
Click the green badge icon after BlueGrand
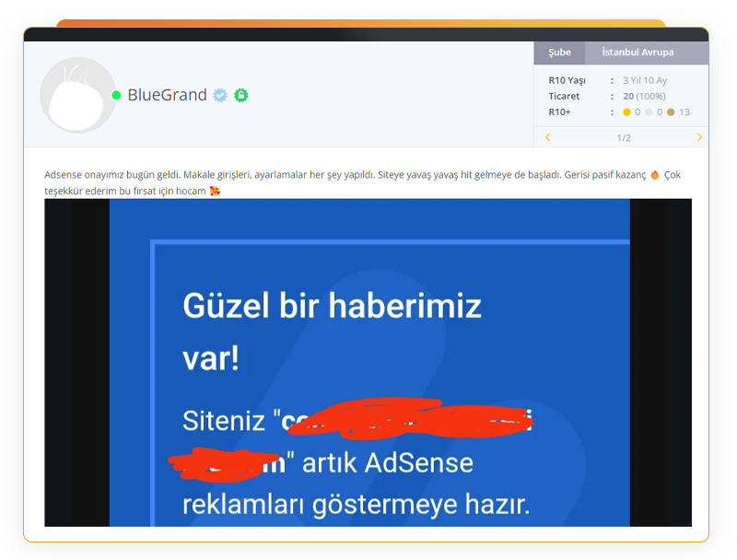point(241,96)
